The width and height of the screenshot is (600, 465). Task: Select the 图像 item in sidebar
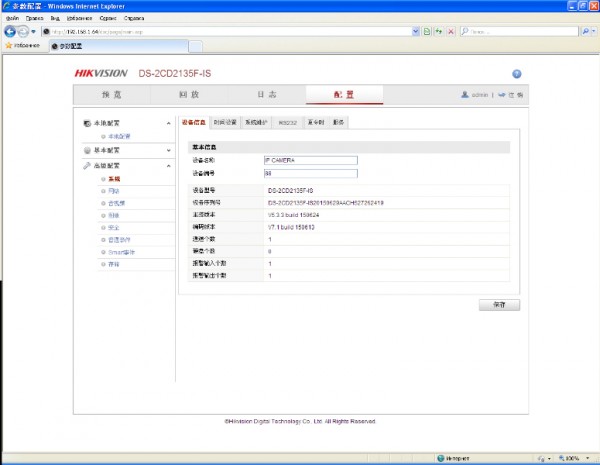tap(114, 215)
